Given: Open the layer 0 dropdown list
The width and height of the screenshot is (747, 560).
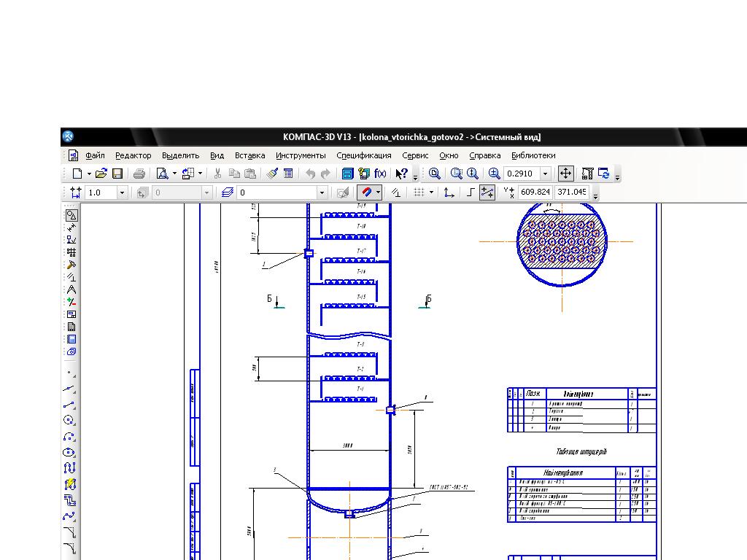Looking at the screenshot, I should [322, 192].
